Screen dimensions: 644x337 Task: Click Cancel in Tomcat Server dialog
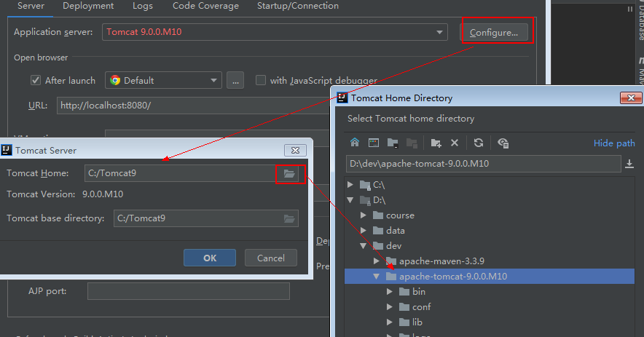click(271, 258)
